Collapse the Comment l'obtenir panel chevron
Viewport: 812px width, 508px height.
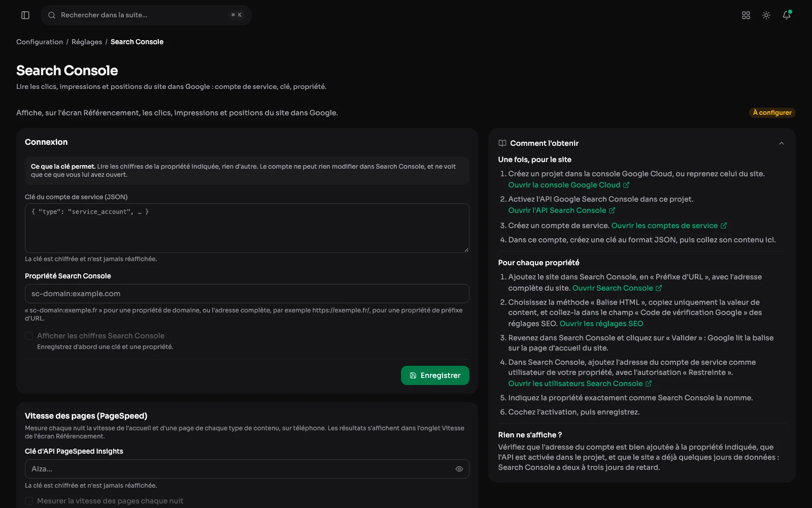pyautogui.click(x=782, y=143)
